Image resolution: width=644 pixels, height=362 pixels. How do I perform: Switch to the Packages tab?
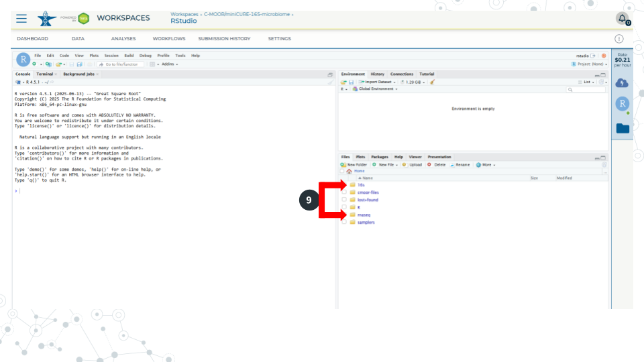tap(380, 157)
